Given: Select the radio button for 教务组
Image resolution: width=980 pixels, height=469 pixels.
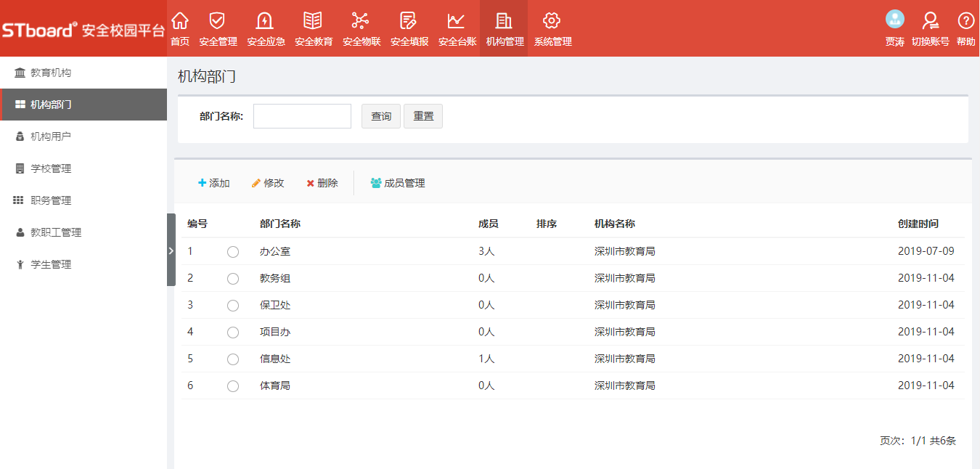Looking at the screenshot, I should (x=233, y=279).
